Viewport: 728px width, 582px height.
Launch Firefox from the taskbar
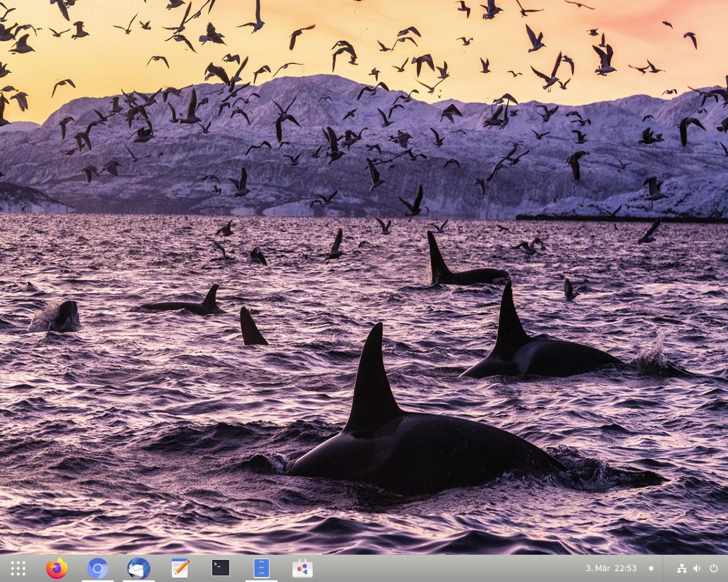(57, 568)
